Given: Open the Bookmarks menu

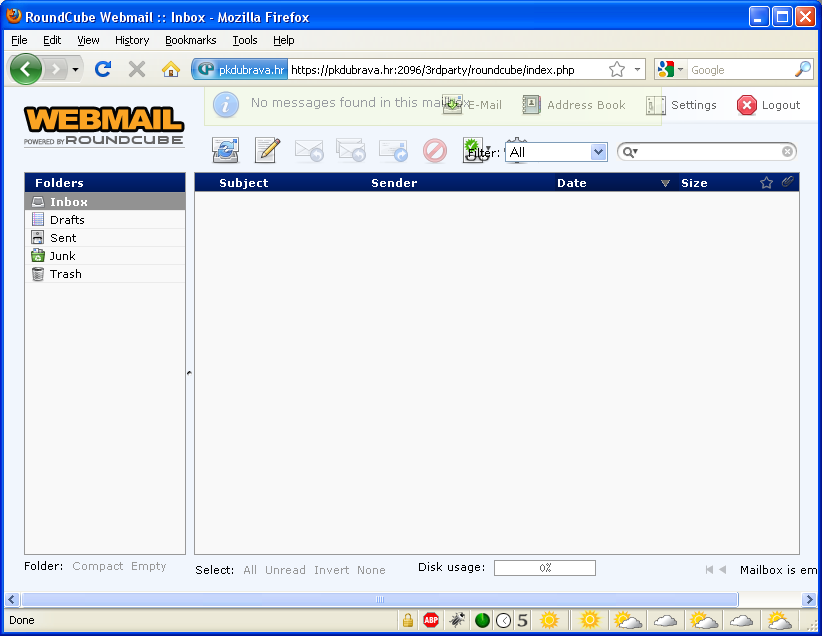Looking at the screenshot, I should tap(190, 40).
